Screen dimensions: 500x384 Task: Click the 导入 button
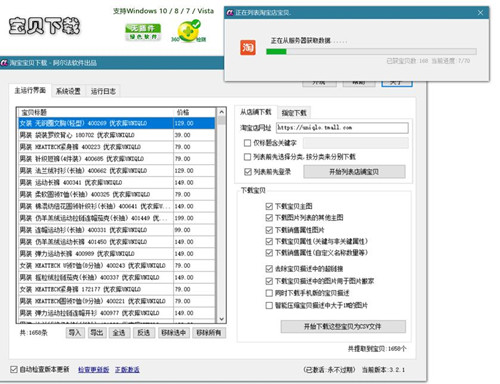click(x=75, y=332)
